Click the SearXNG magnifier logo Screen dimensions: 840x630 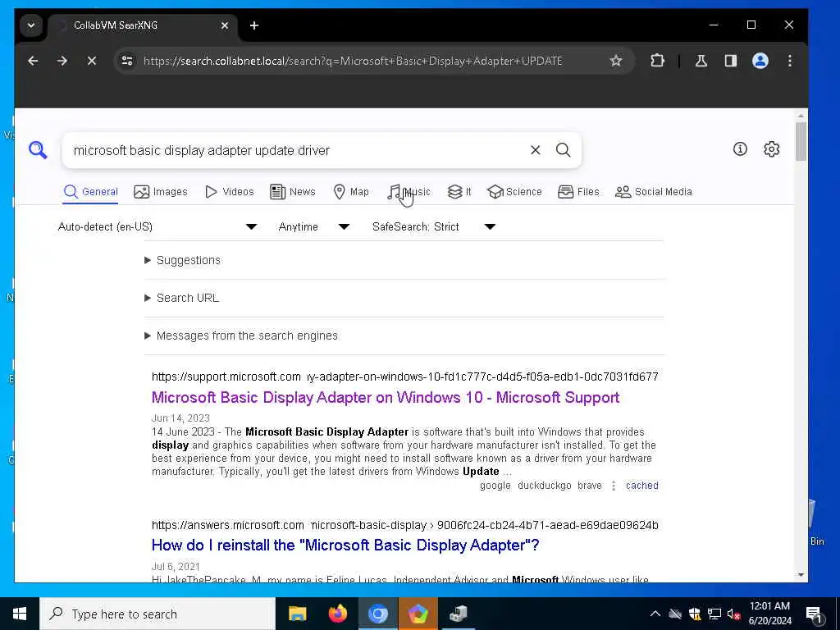pos(38,150)
